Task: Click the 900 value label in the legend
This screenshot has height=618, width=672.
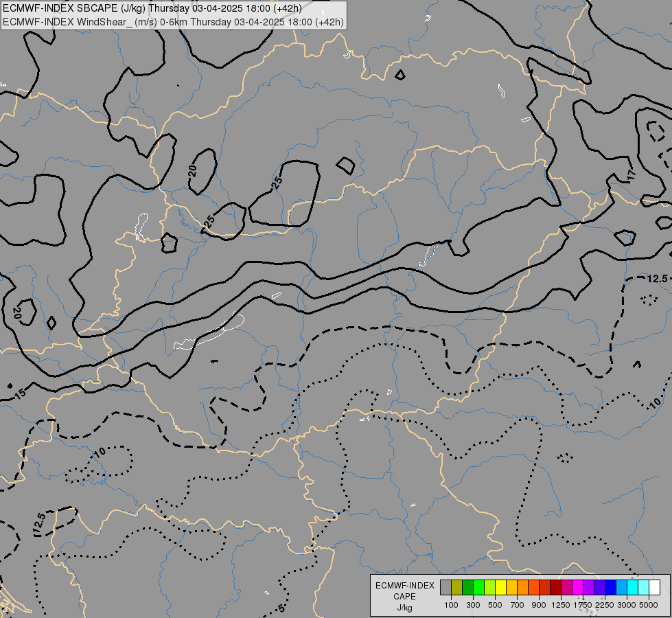Action: [x=539, y=605]
